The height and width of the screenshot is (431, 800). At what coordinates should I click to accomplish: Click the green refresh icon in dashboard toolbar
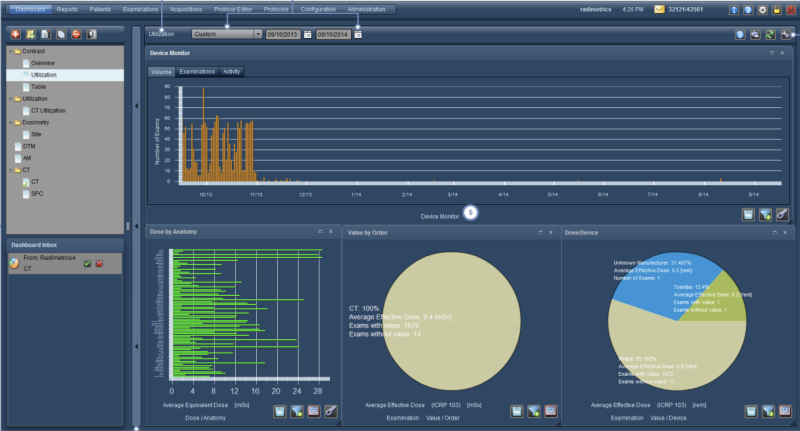pos(772,34)
